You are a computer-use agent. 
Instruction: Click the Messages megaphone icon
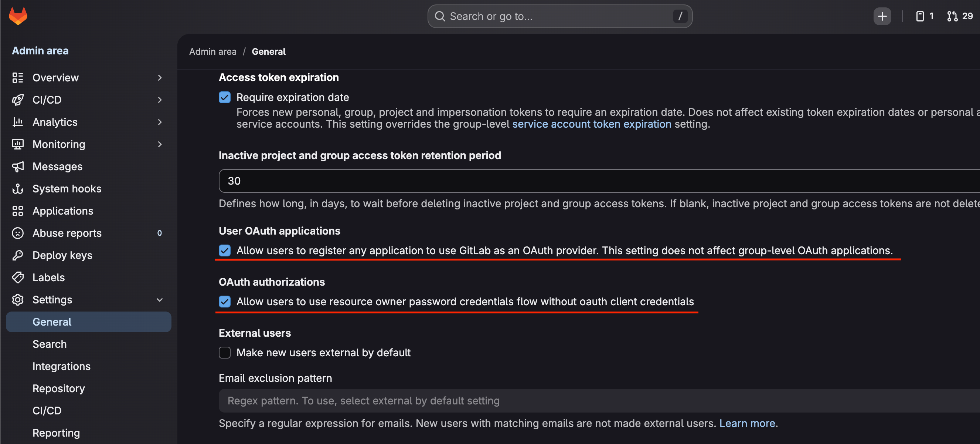click(17, 166)
